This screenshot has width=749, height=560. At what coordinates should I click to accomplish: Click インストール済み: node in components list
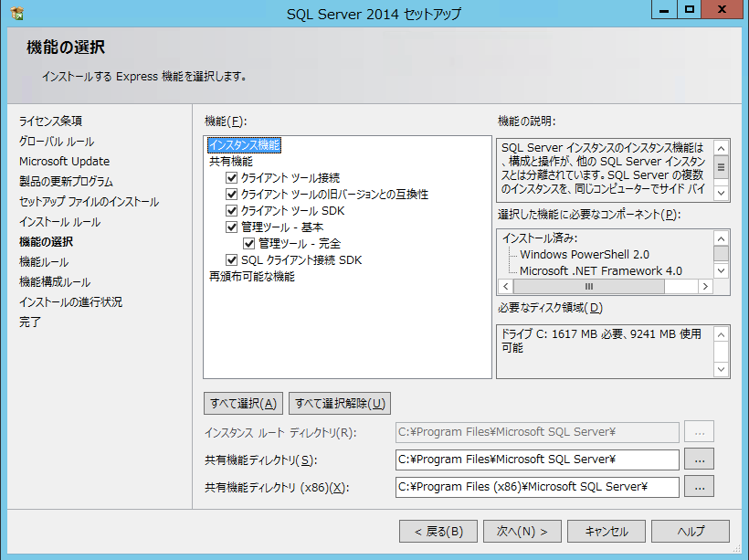point(539,238)
